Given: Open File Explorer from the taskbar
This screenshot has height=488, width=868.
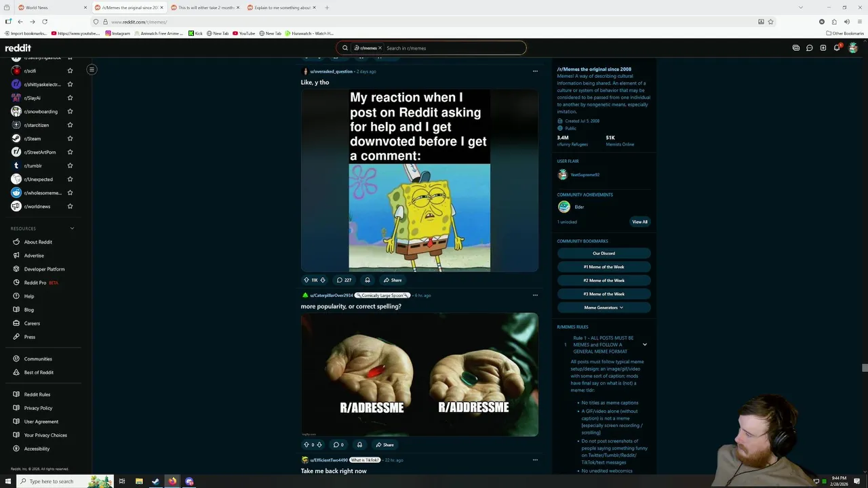Looking at the screenshot, I should point(139,481).
